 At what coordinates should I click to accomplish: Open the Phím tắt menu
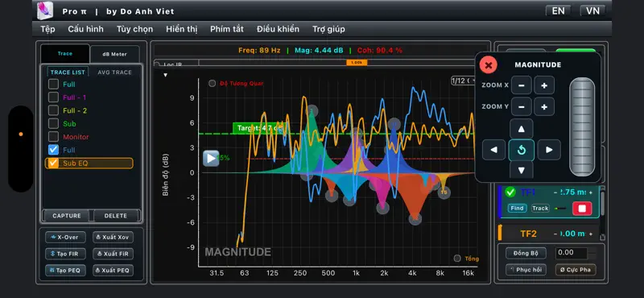(x=227, y=29)
